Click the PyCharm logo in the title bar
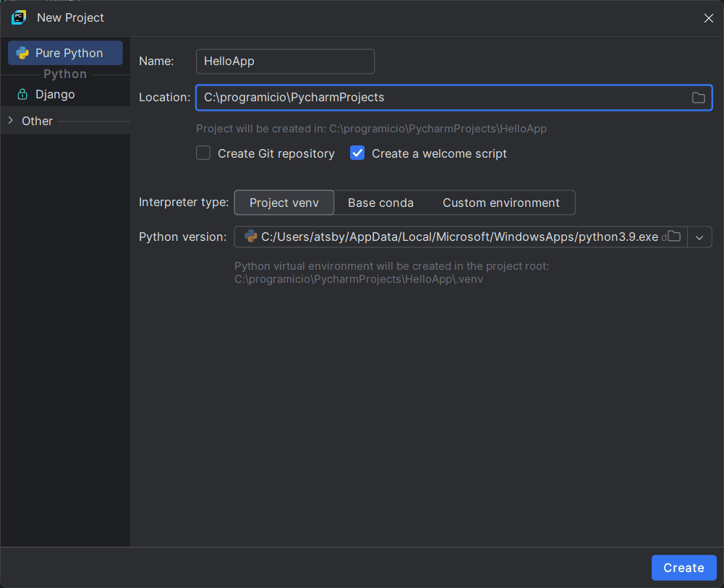This screenshot has width=724, height=588. click(19, 17)
